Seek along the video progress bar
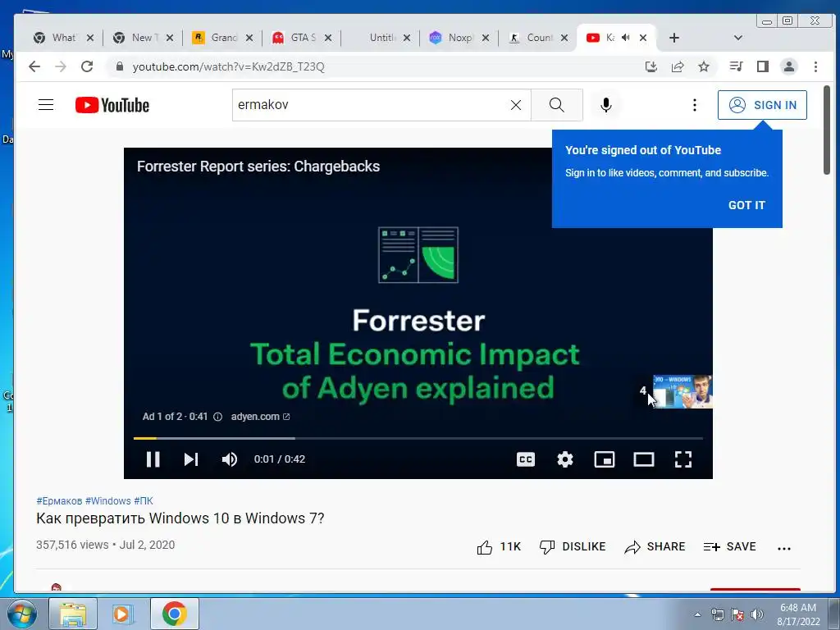 coord(418,438)
